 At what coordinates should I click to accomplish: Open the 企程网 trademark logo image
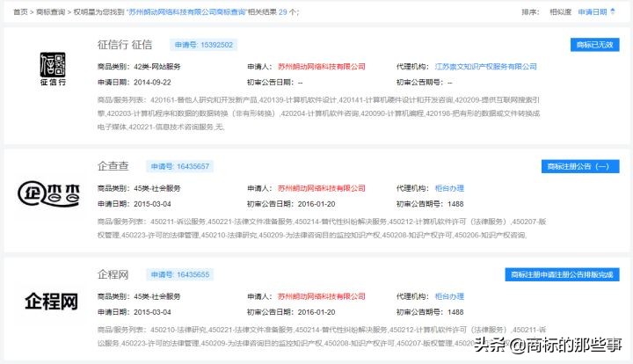tap(51, 302)
